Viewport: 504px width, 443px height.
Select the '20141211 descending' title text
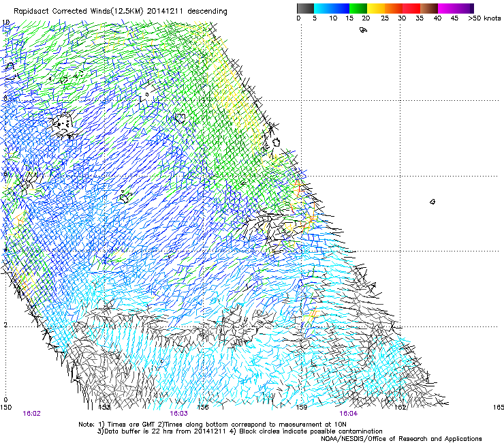click(187, 12)
